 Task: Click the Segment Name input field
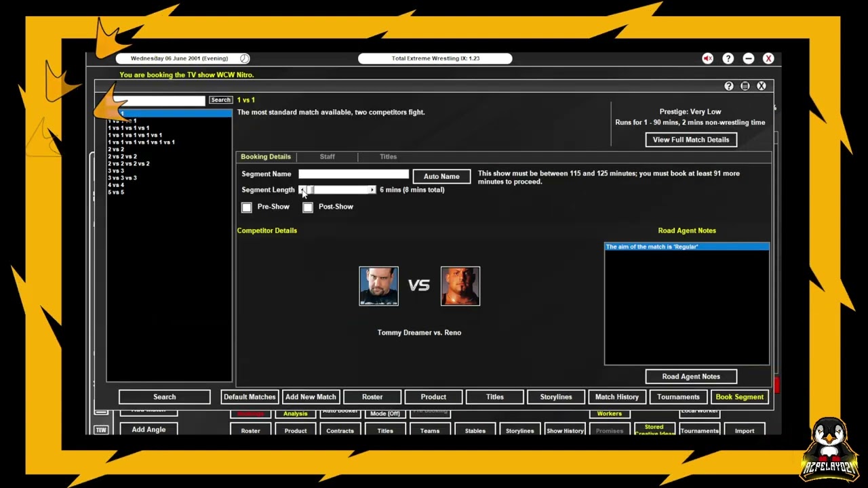[354, 174]
